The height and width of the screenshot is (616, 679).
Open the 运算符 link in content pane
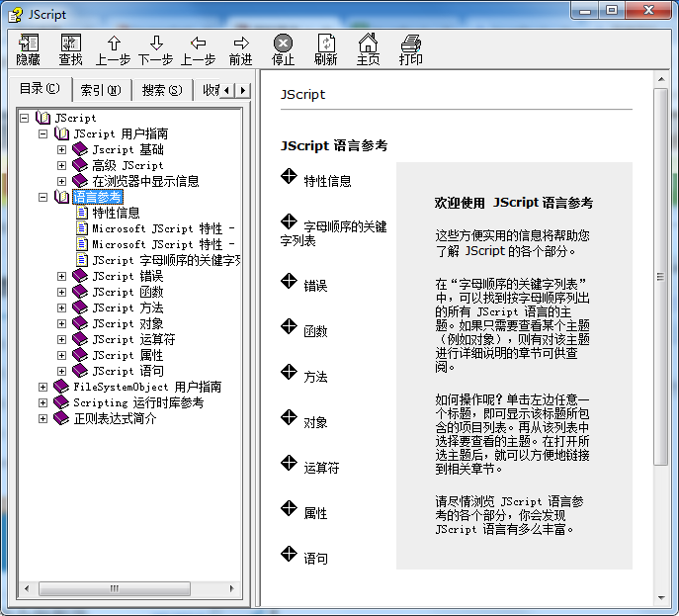[320, 468]
